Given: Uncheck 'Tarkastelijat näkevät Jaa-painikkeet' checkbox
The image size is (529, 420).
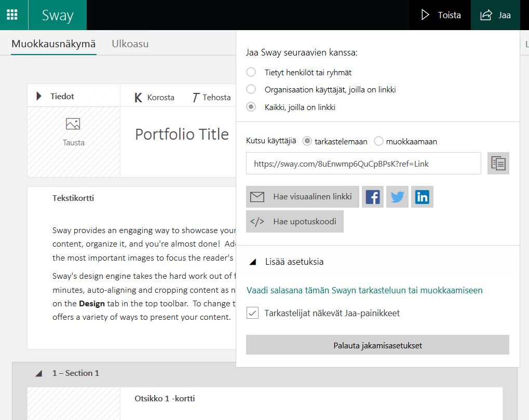Looking at the screenshot, I should tap(252, 313).
